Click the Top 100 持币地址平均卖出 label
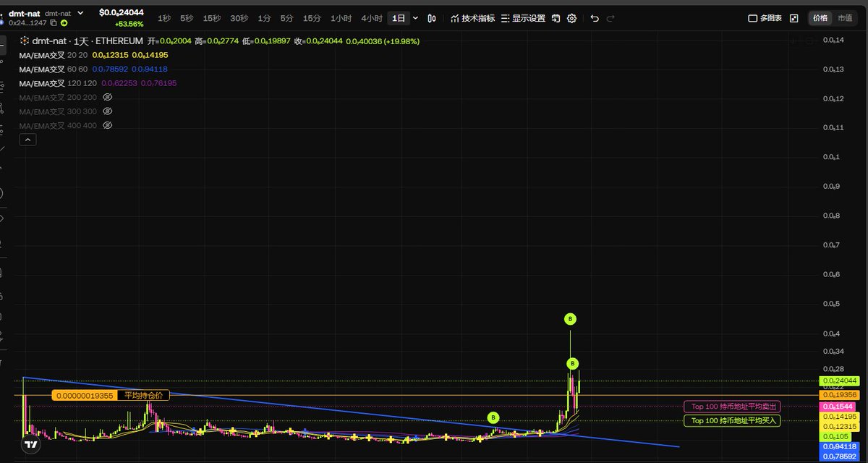The image size is (868, 463). pos(732,407)
